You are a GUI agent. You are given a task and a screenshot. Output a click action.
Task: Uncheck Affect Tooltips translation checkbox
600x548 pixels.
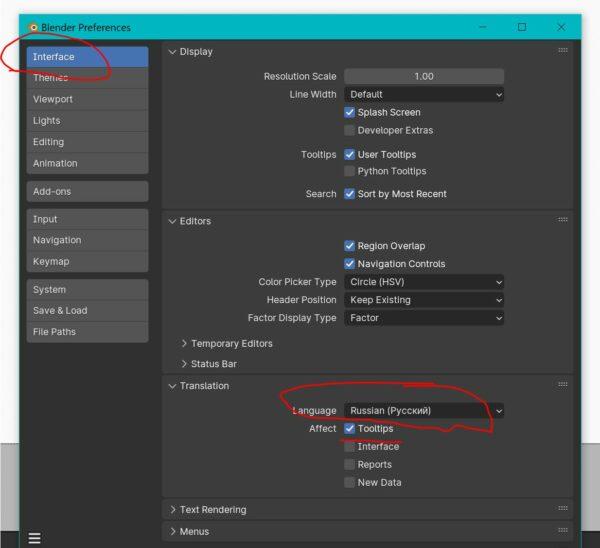point(349,429)
